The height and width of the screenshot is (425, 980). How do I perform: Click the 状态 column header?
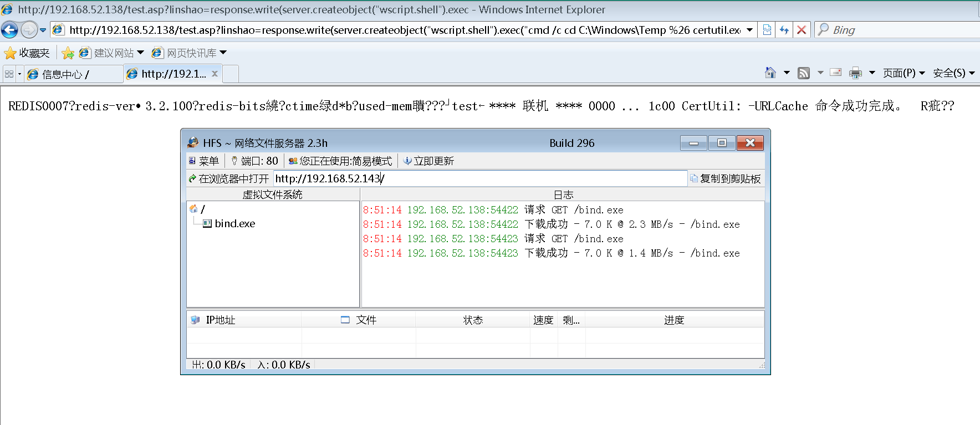(473, 320)
